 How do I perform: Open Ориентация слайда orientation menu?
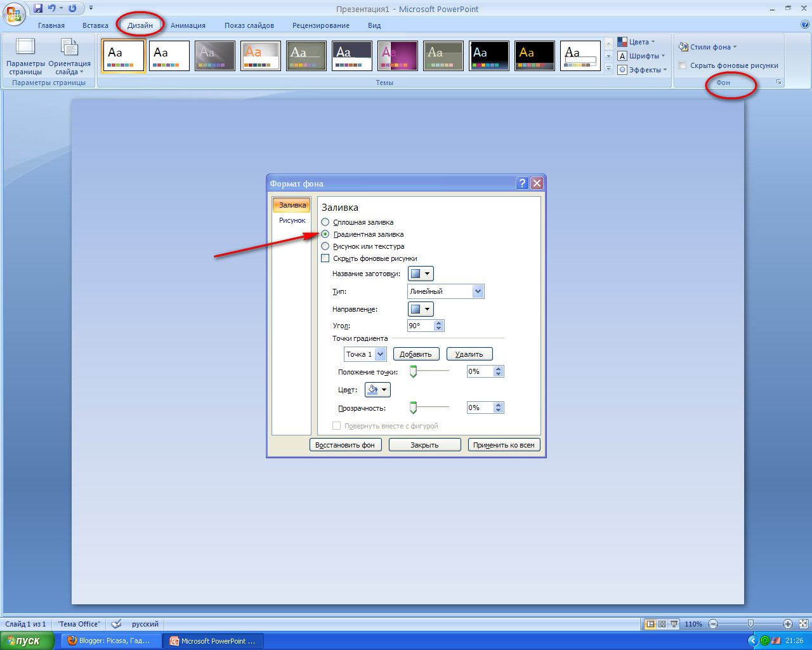[69, 57]
